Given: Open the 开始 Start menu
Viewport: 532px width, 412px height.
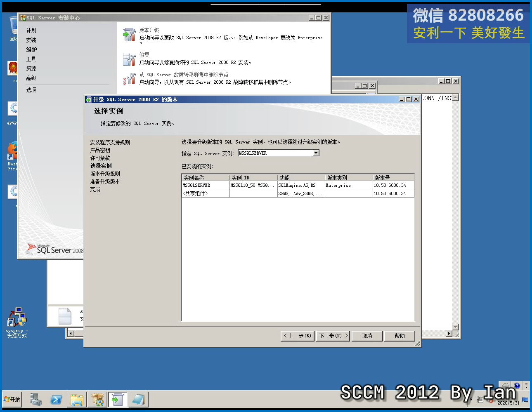Looking at the screenshot, I should coord(12,399).
